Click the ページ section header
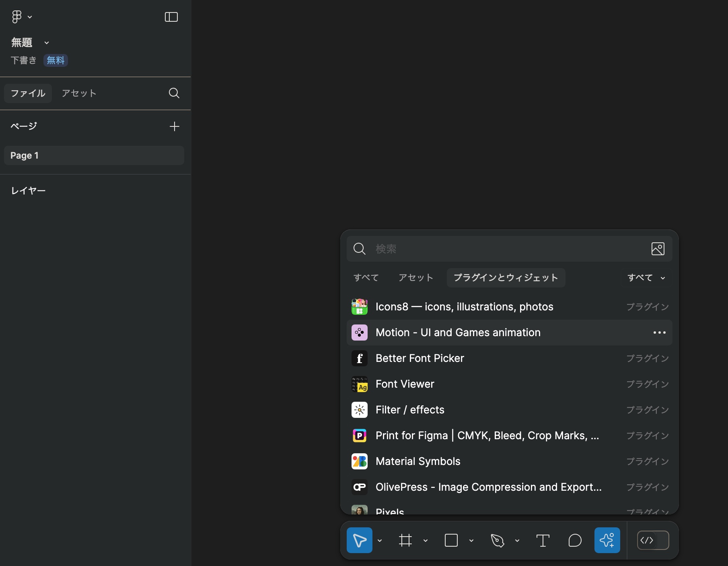The width and height of the screenshot is (728, 566). tap(24, 126)
